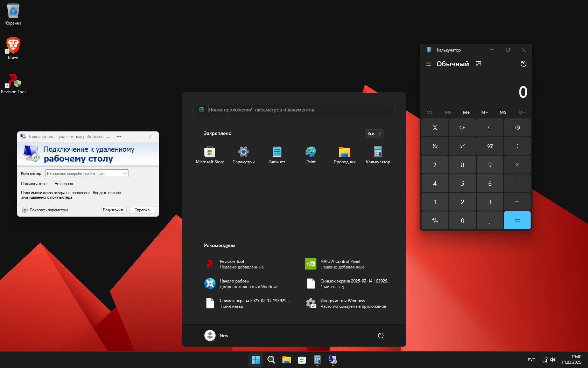Image resolution: width=588 pixels, height=368 pixels.
Task: Open Microsoft Store from pinned apps
Action: click(210, 155)
